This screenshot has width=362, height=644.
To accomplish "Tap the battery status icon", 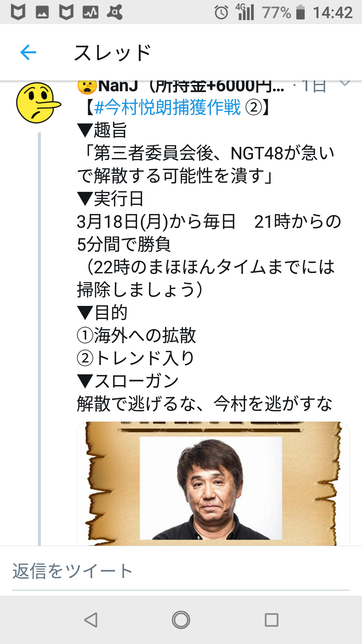I will tap(301, 12).
